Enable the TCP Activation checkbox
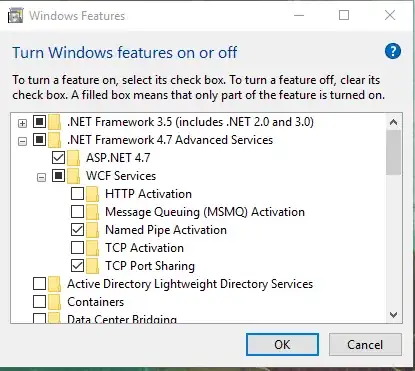 coord(77,248)
